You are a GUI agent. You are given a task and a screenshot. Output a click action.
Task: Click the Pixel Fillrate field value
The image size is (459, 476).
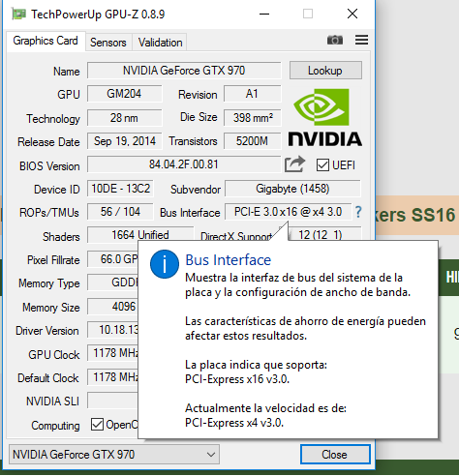click(x=112, y=259)
